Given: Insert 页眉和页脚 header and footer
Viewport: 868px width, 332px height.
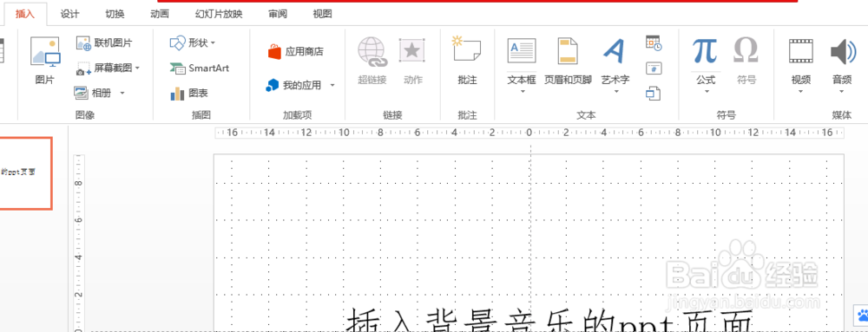Looking at the screenshot, I should [568, 61].
